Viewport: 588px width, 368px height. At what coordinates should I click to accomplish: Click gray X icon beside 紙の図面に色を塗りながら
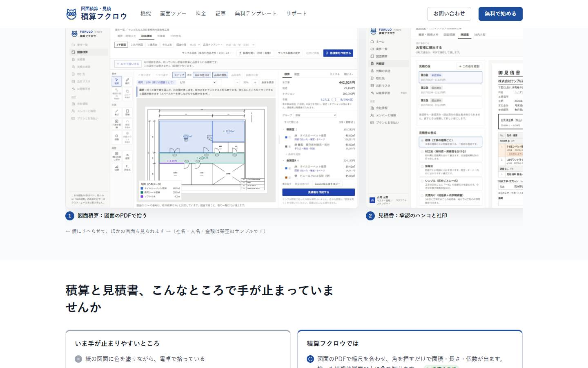[x=78, y=359]
